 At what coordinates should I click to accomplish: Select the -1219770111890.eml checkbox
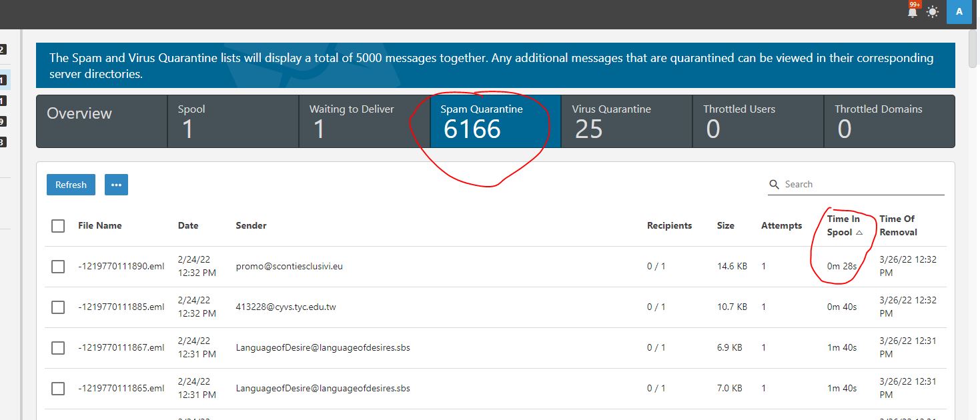point(58,267)
